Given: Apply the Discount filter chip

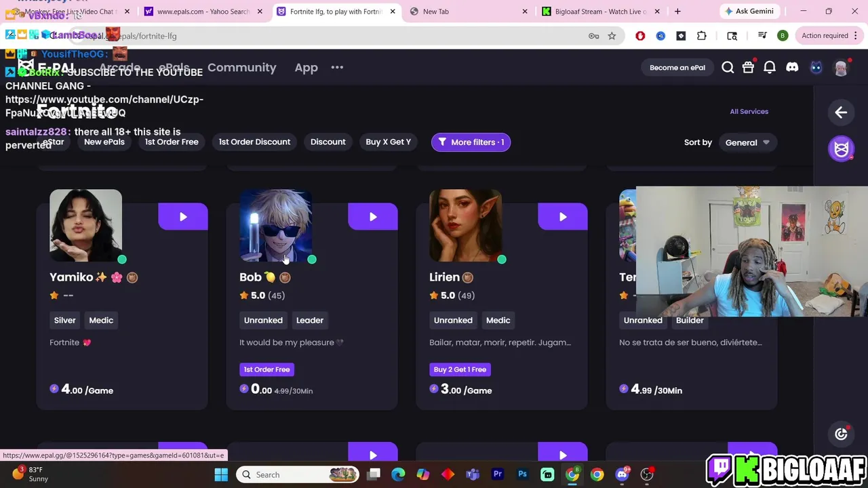Looking at the screenshot, I should (x=328, y=142).
